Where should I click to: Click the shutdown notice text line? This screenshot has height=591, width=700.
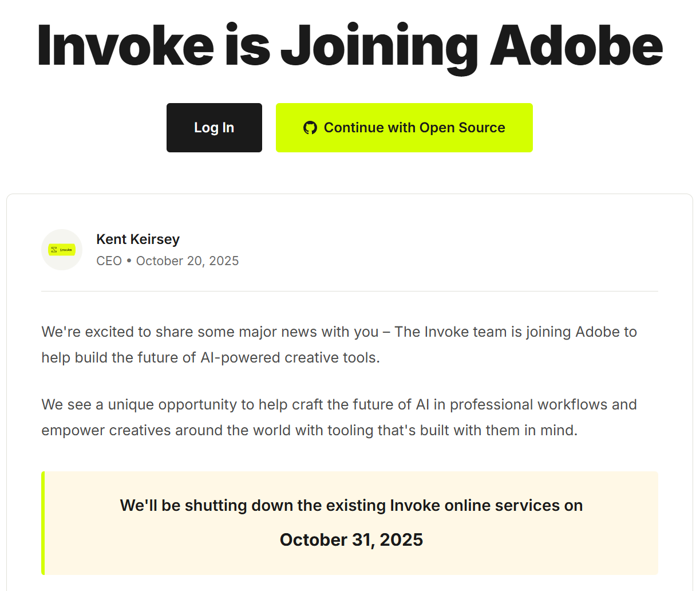pos(351,506)
